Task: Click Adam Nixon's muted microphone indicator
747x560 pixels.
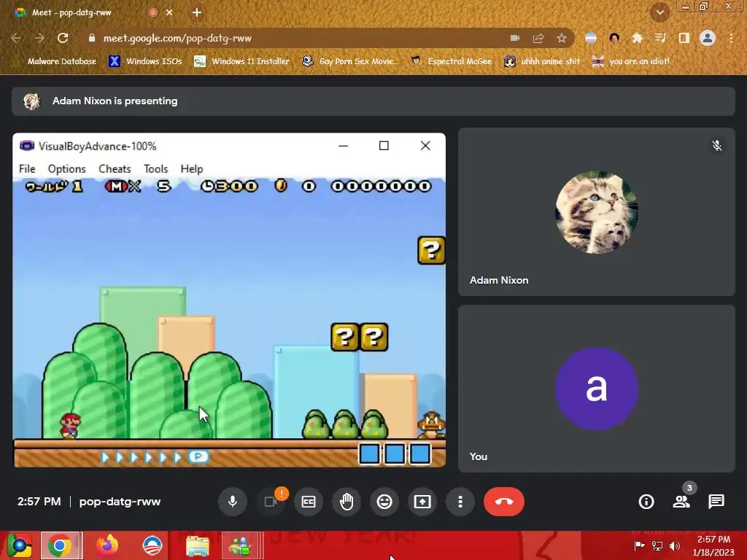Action: [x=717, y=146]
